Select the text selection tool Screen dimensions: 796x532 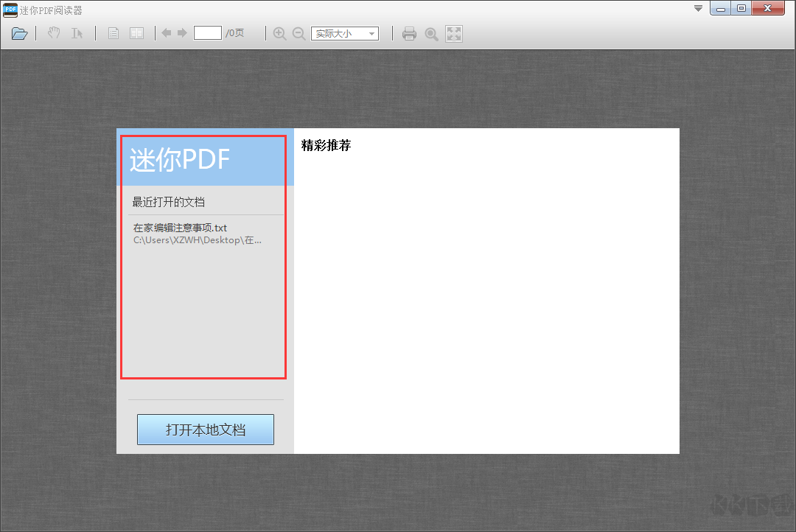76,32
